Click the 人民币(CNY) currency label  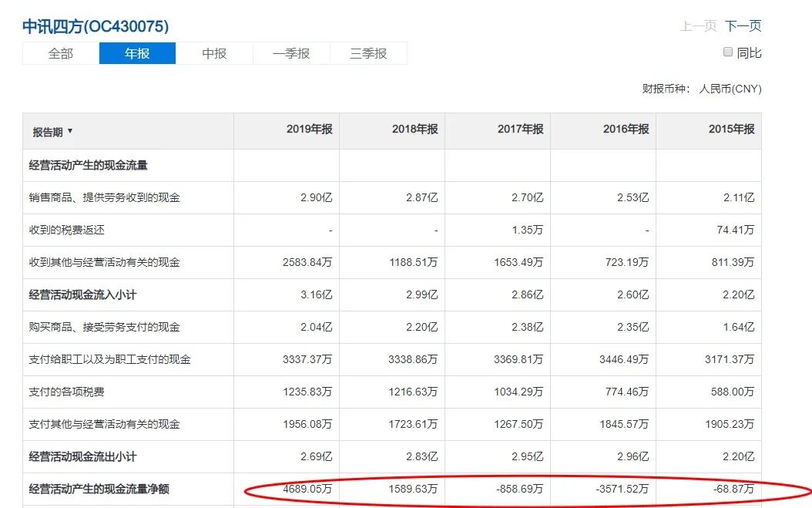click(x=730, y=89)
